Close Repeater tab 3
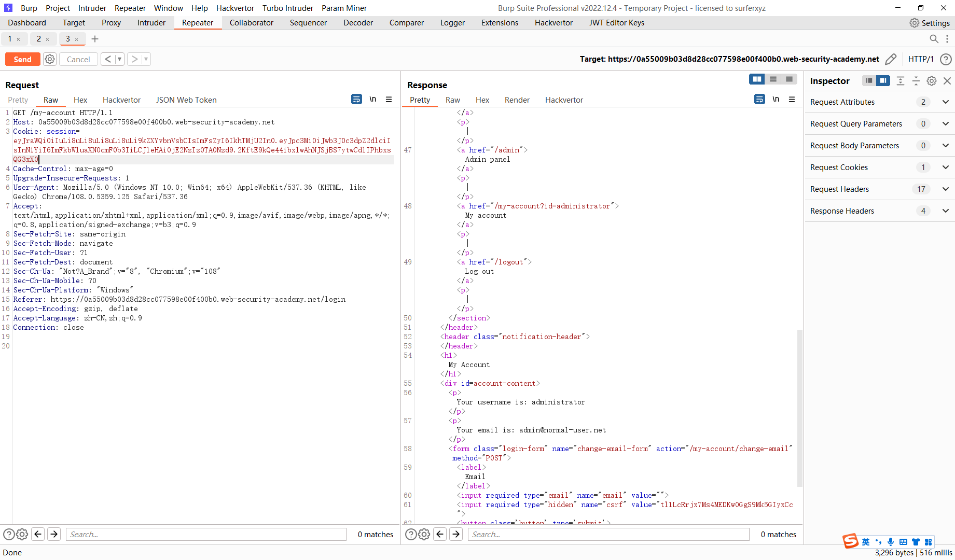The image size is (955, 560). point(77,39)
